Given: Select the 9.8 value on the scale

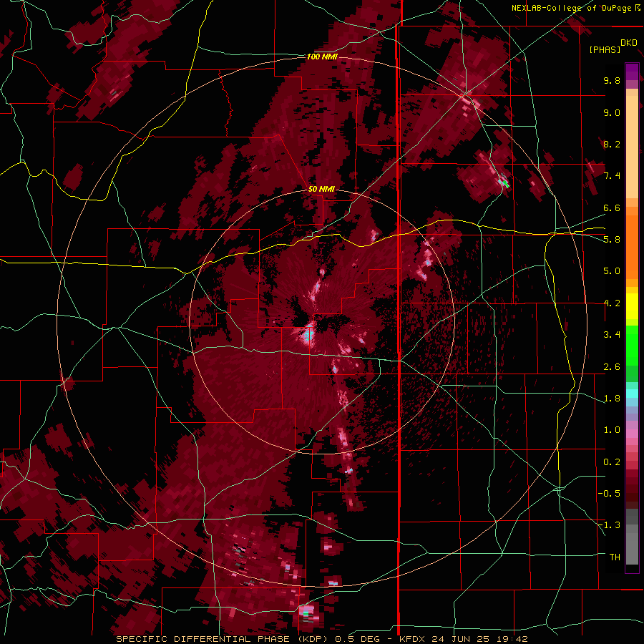Looking at the screenshot, I should (612, 80).
